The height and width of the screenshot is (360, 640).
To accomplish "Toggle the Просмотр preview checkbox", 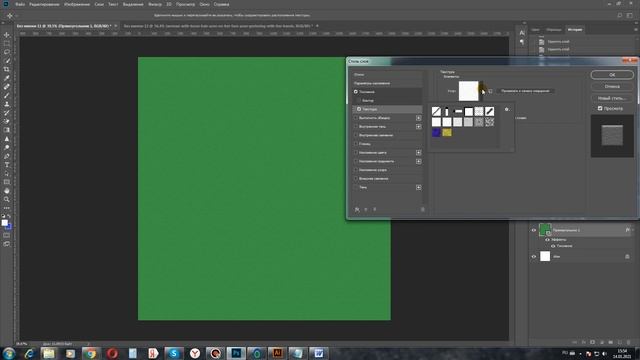I will pos(600,109).
